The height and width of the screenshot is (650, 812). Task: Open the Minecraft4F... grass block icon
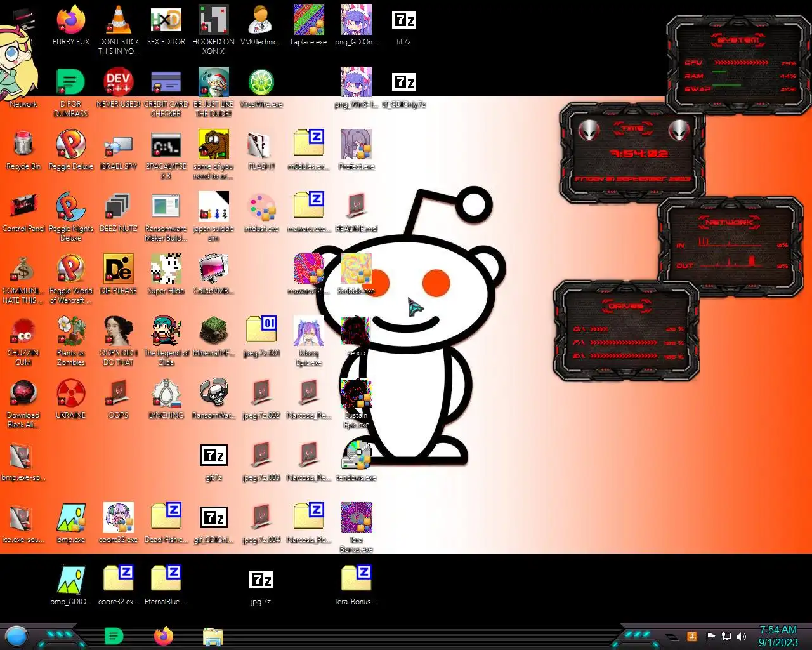click(214, 336)
